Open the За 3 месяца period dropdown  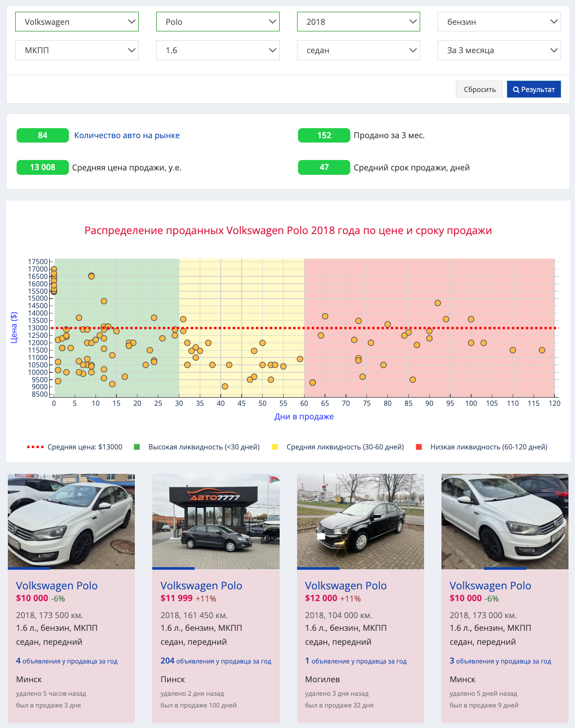499,50
